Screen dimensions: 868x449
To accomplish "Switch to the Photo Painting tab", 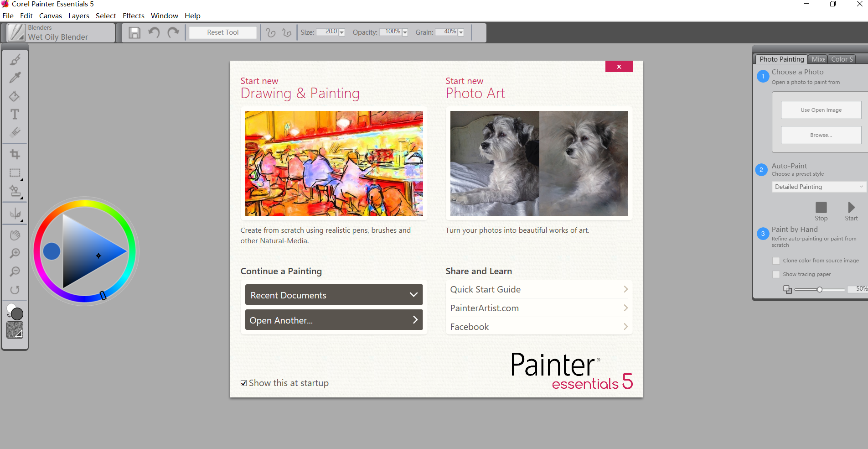I will (x=781, y=59).
